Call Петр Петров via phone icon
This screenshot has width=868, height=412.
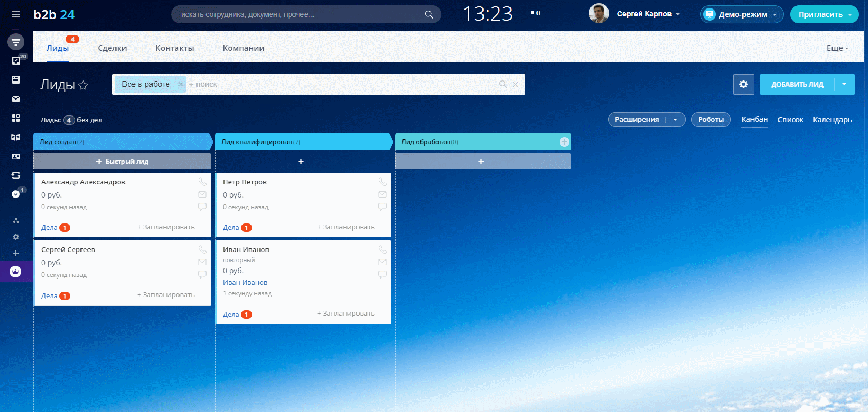pyautogui.click(x=382, y=182)
